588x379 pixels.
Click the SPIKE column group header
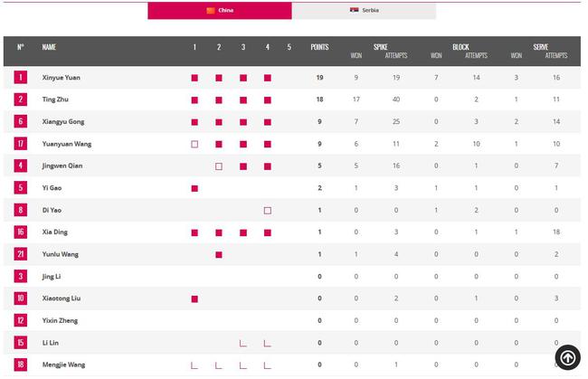pos(380,47)
